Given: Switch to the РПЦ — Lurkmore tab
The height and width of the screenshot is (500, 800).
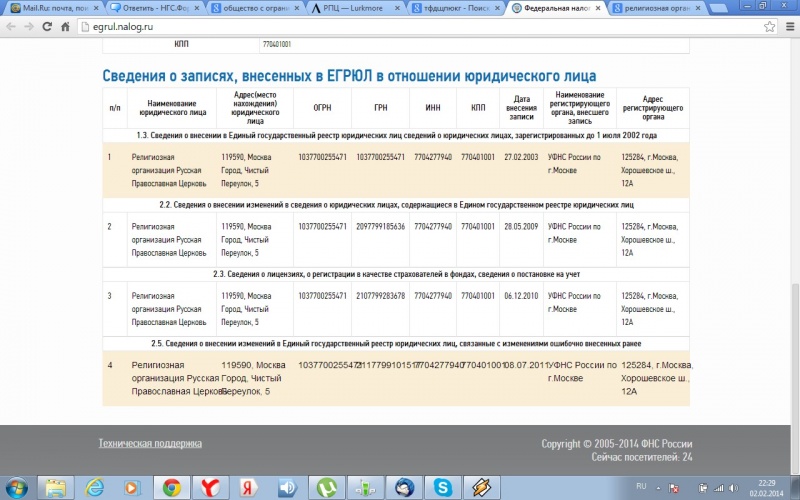Looking at the screenshot, I should (355, 8).
